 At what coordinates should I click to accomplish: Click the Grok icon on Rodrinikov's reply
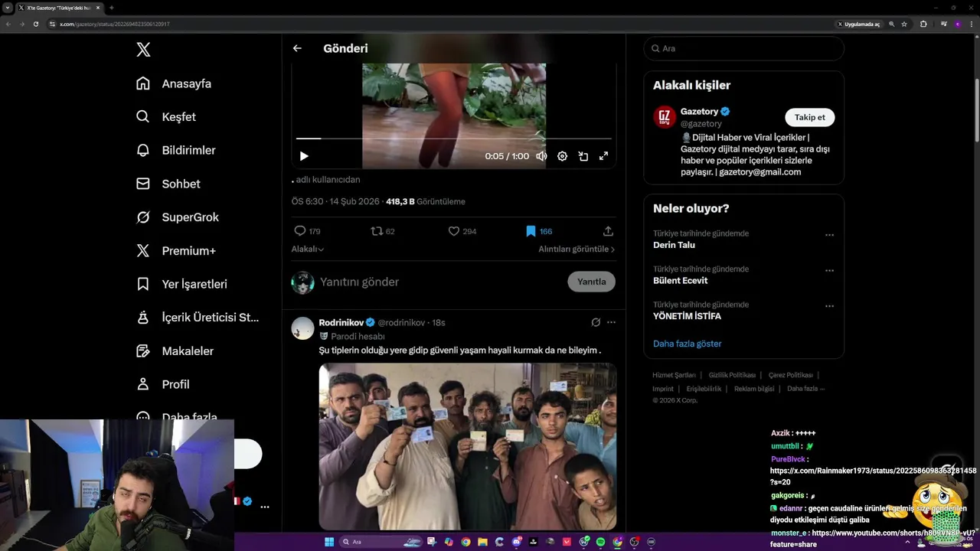[x=596, y=322]
